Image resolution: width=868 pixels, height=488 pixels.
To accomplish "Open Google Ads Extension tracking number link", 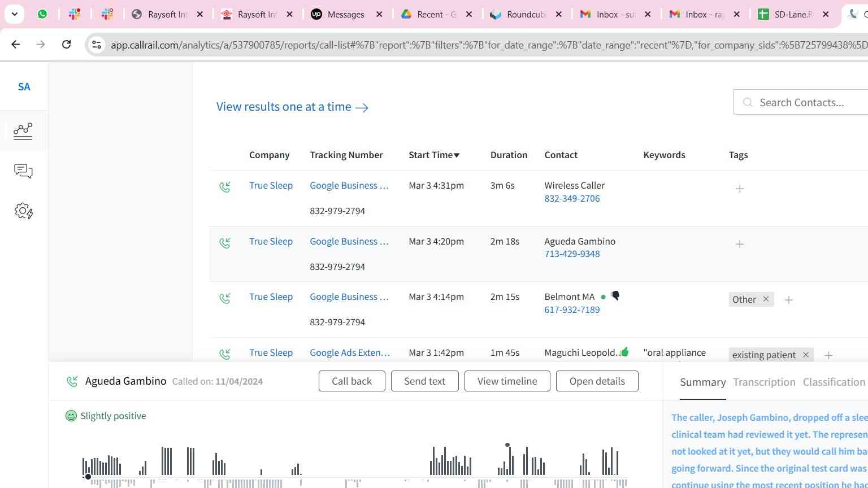I will 350,352.
